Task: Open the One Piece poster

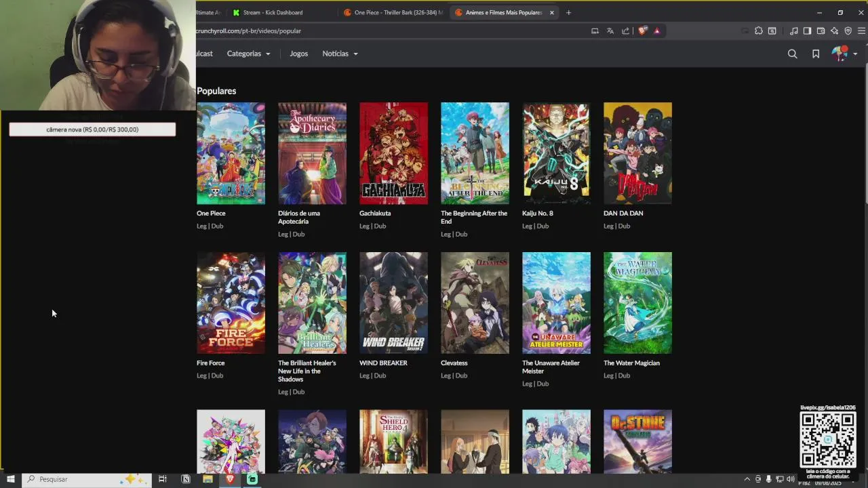Action: pyautogui.click(x=231, y=153)
